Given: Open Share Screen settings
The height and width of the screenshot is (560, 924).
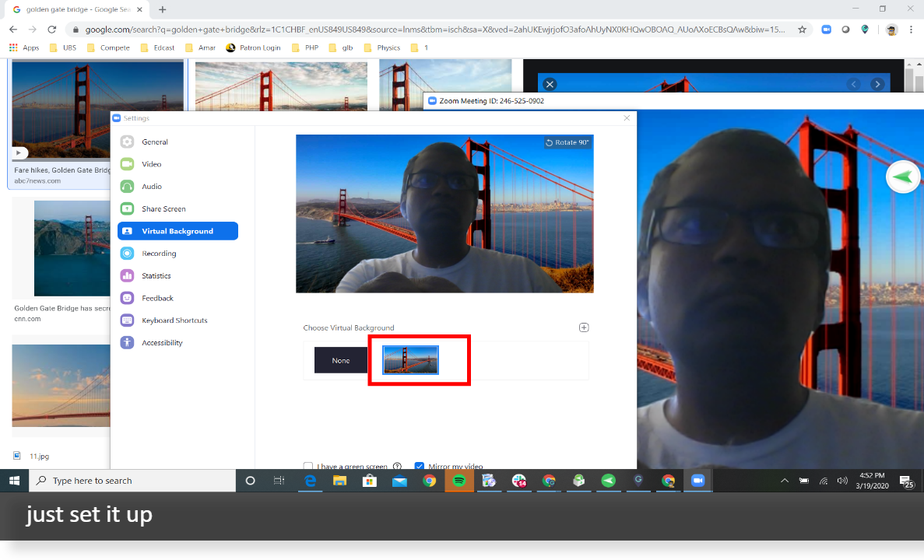Looking at the screenshot, I should tap(165, 208).
